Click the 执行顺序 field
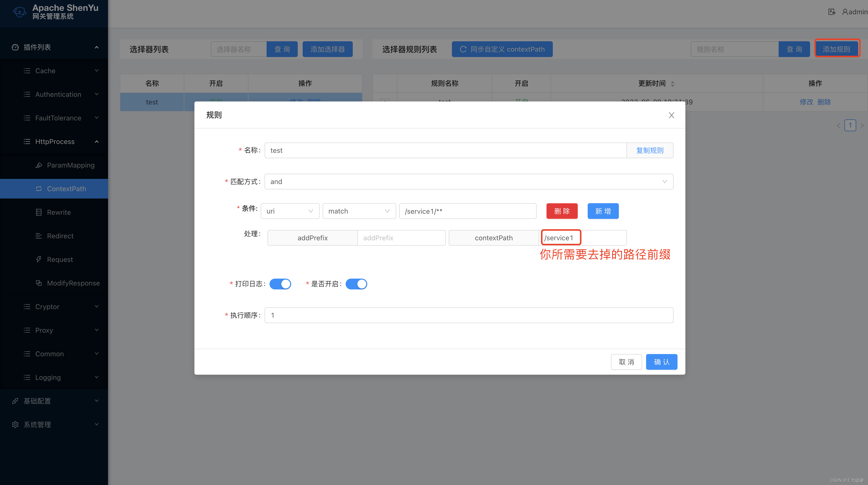 tap(469, 315)
